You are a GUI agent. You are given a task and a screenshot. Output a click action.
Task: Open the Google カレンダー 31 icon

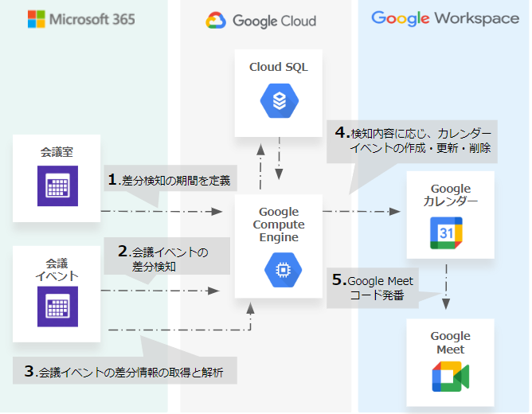tap(446, 233)
